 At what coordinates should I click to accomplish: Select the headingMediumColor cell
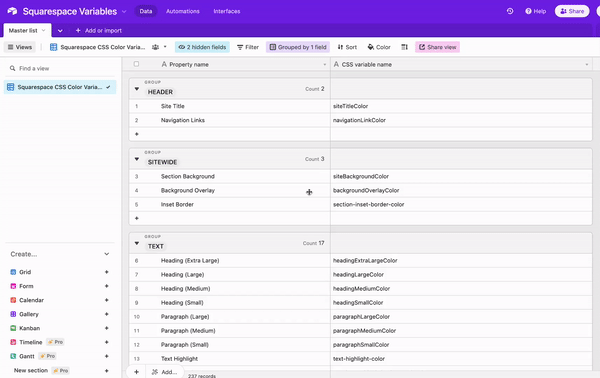[461, 289]
